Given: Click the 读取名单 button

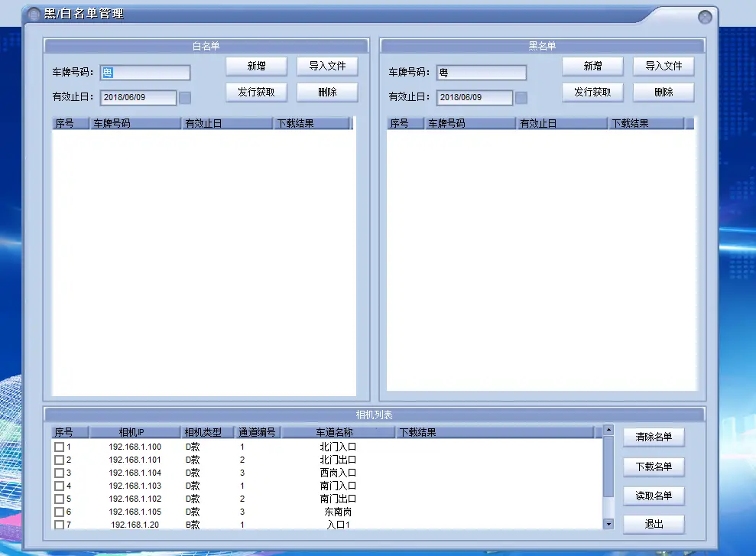Looking at the screenshot, I should [x=654, y=496].
